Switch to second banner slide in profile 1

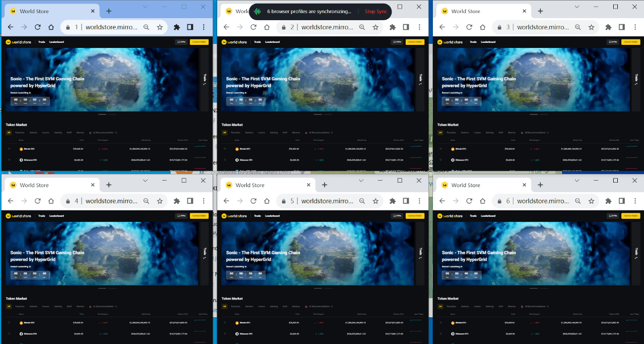(x=112, y=114)
